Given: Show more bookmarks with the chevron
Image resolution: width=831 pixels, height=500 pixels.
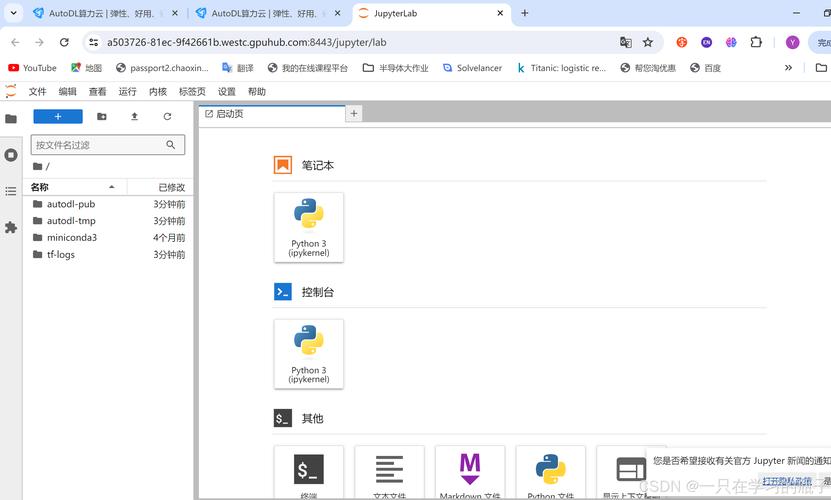Looking at the screenshot, I should coord(788,68).
